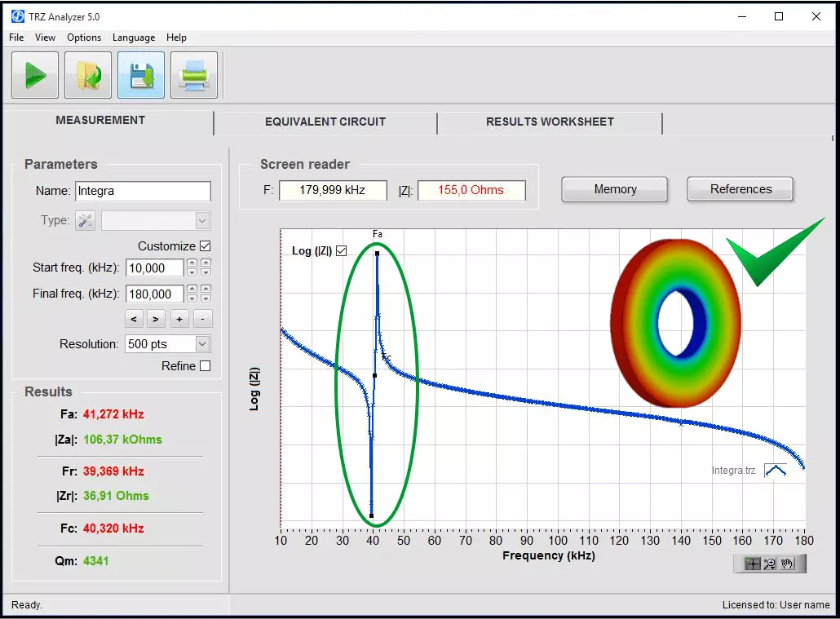Shift frequency range left with < button

pos(134,319)
